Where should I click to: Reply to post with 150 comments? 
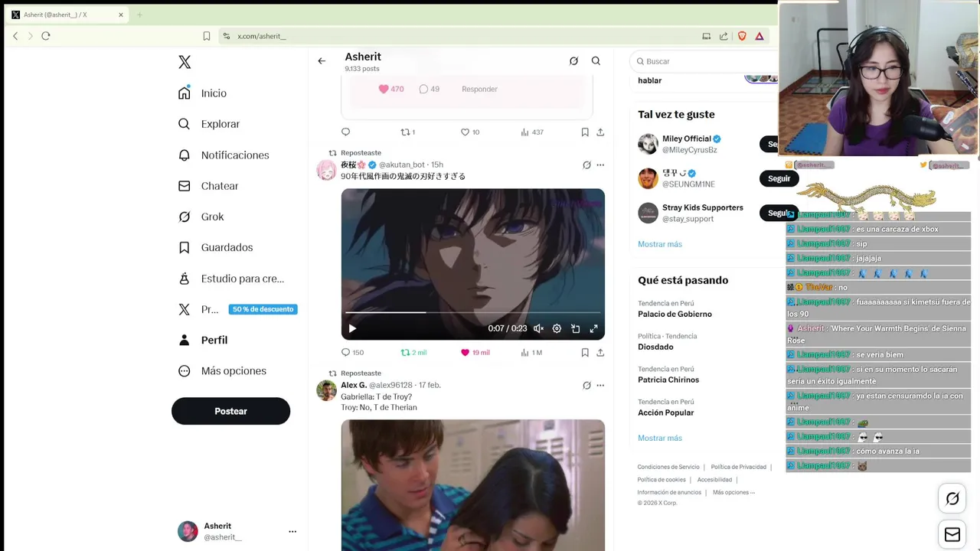coord(345,352)
